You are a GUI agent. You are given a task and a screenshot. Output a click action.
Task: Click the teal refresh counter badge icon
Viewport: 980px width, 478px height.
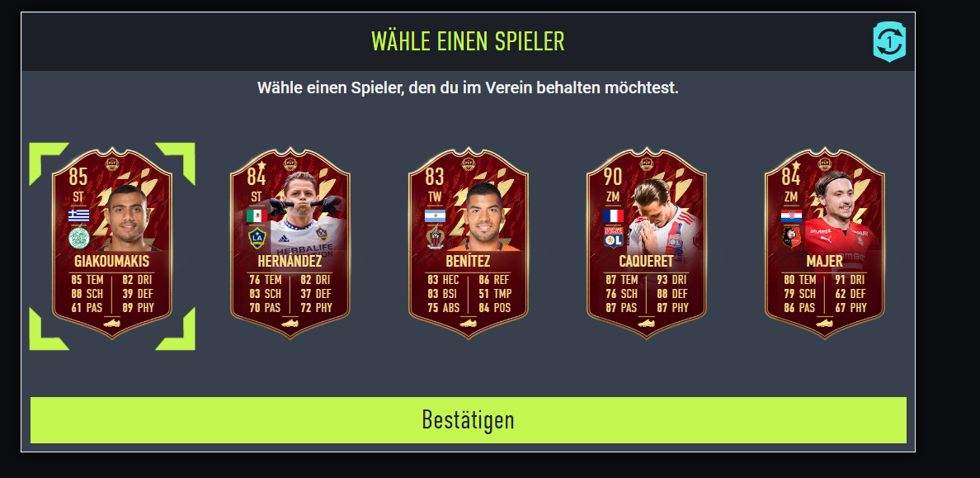coord(888,42)
